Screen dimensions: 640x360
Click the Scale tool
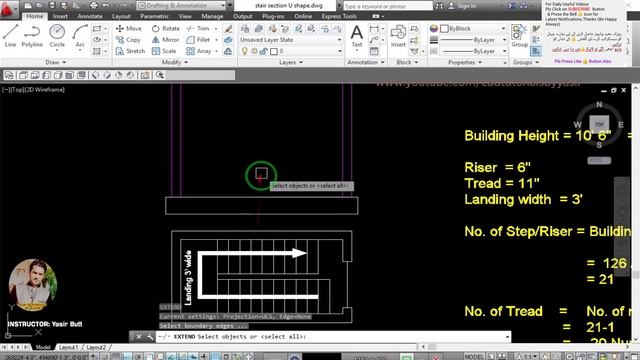(164, 51)
